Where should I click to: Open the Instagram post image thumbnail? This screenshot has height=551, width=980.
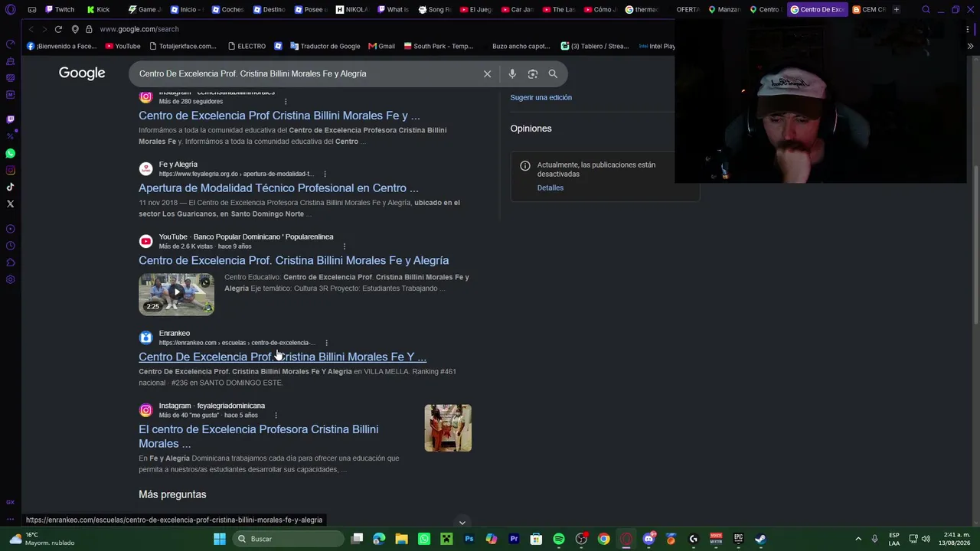tap(448, 428)
